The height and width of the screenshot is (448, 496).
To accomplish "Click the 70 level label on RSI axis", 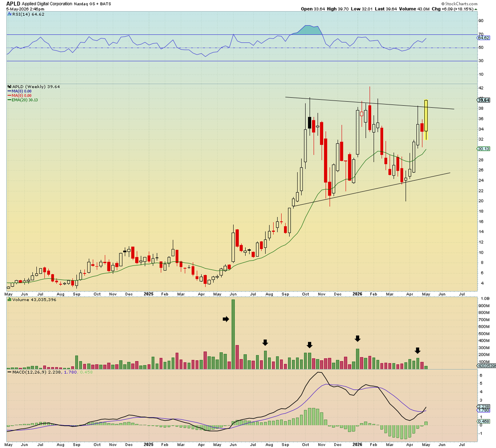I will [481, 34].
